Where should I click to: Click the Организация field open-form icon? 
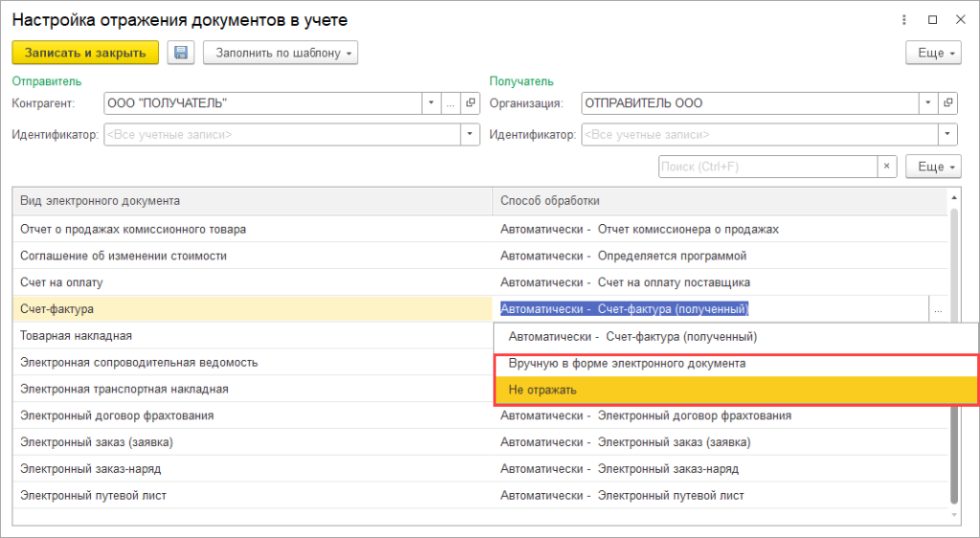[x=947, y=103]
